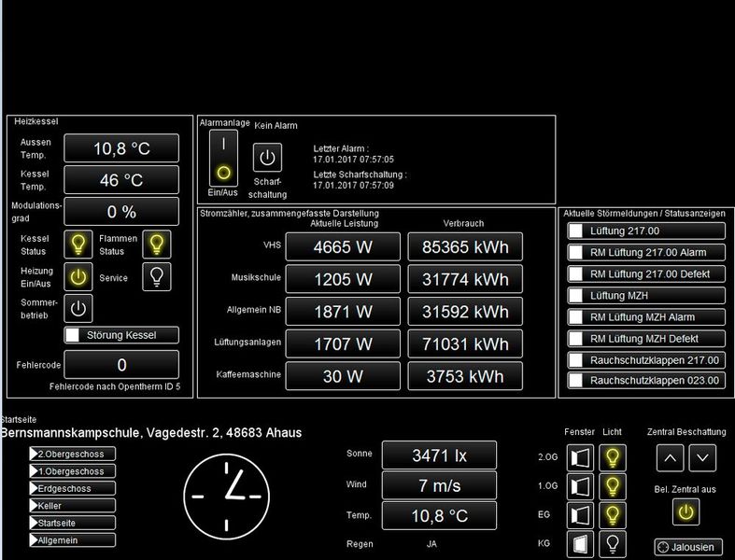Click Musikschule consumption 31774 kWh
Screen dimensions: 735x560
click(x=465, y=279)
